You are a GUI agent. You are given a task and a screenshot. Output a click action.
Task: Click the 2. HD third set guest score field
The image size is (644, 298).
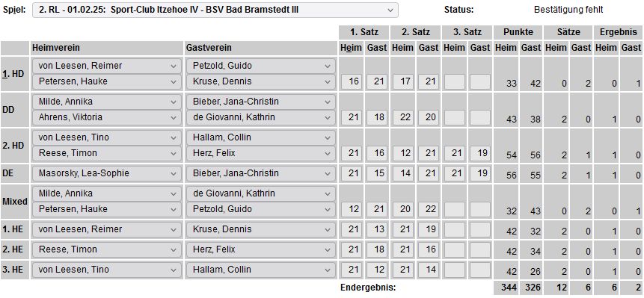coord(480,153)
